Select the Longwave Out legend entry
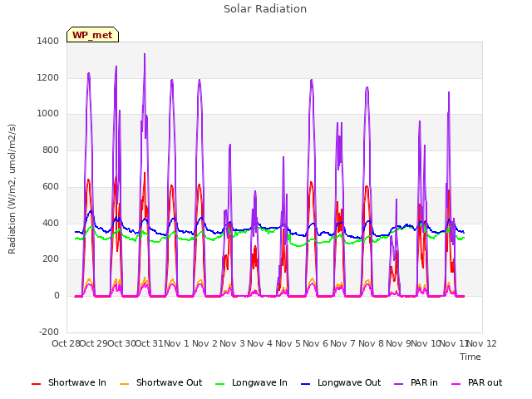The height and width of the screenshot is (399, 532). [x=341, y=382]
